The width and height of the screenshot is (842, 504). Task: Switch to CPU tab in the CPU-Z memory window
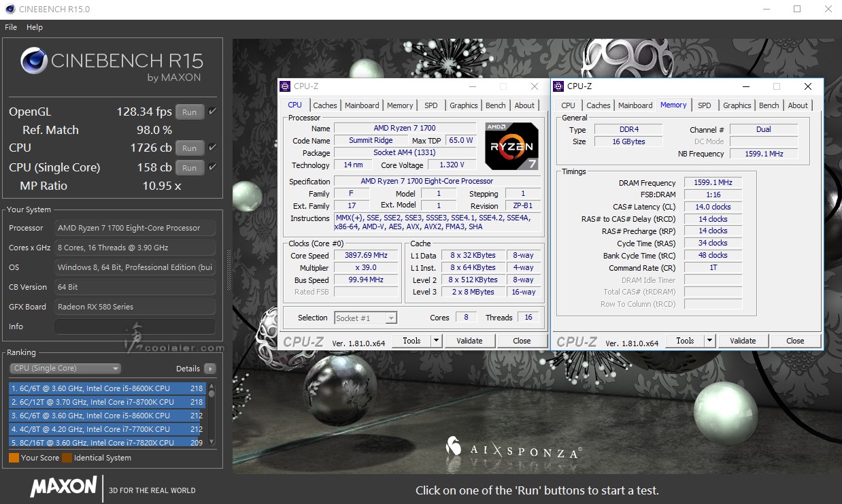568,105
